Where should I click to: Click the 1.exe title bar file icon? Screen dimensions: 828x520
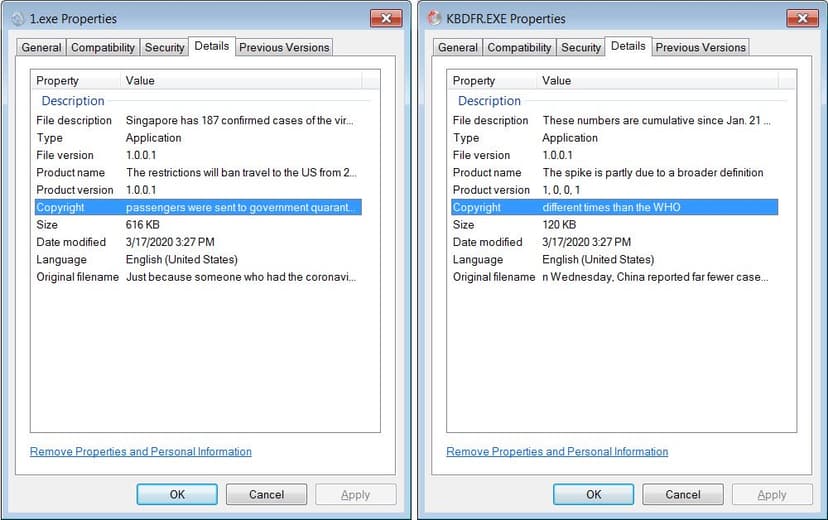click(x=18, y=18)
